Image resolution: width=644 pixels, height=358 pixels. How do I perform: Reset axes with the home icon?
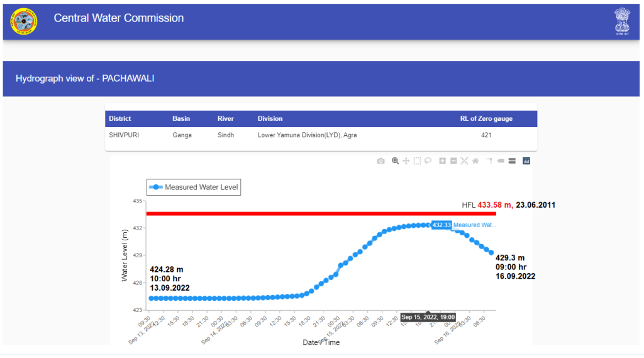click(x=475, y=161)
